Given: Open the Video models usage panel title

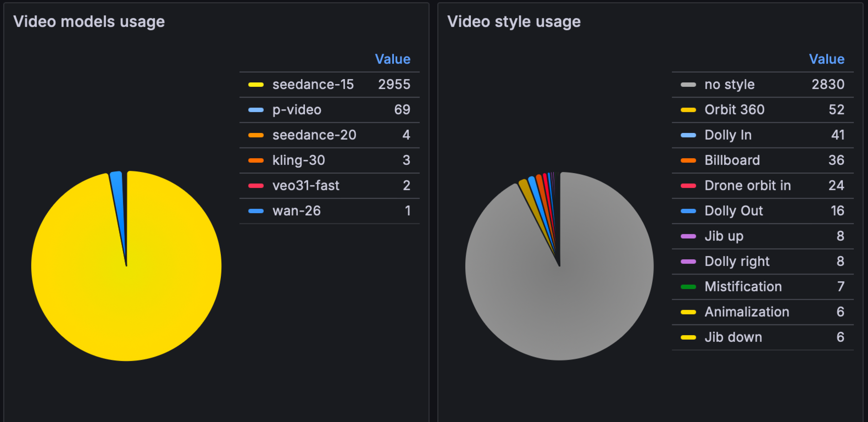Looking at the screenshot, I should pyautogui.click(x=89, y=22).
